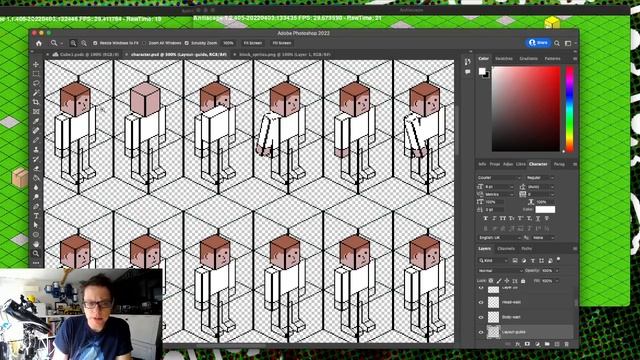Open the Info panel tab

click(482, 164)
